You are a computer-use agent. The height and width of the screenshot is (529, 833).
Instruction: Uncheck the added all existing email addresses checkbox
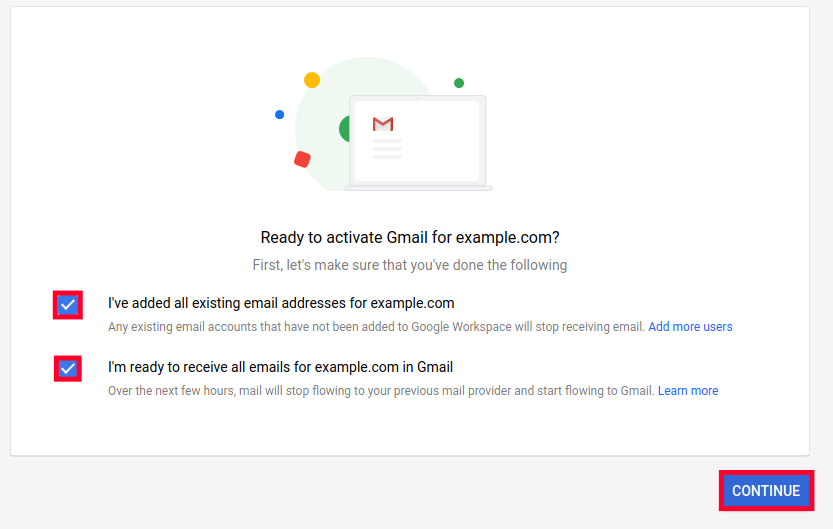(x=68, y=305)
